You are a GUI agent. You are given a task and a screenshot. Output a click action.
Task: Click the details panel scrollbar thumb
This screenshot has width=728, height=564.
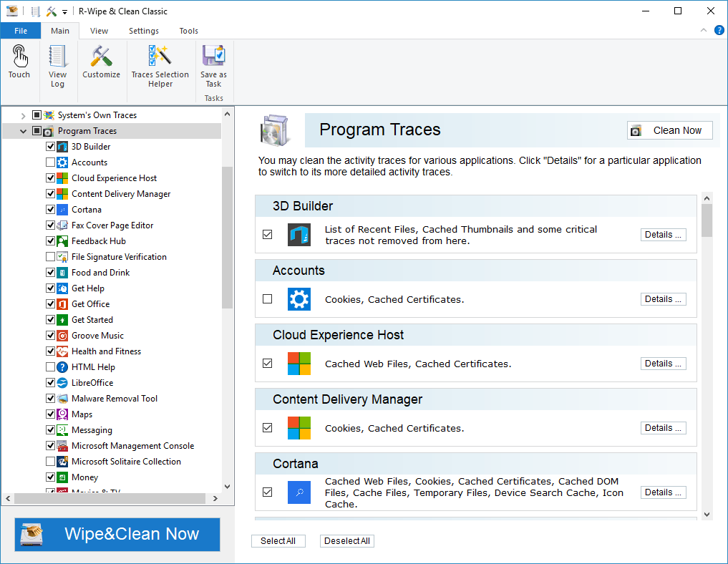[707, 220]
